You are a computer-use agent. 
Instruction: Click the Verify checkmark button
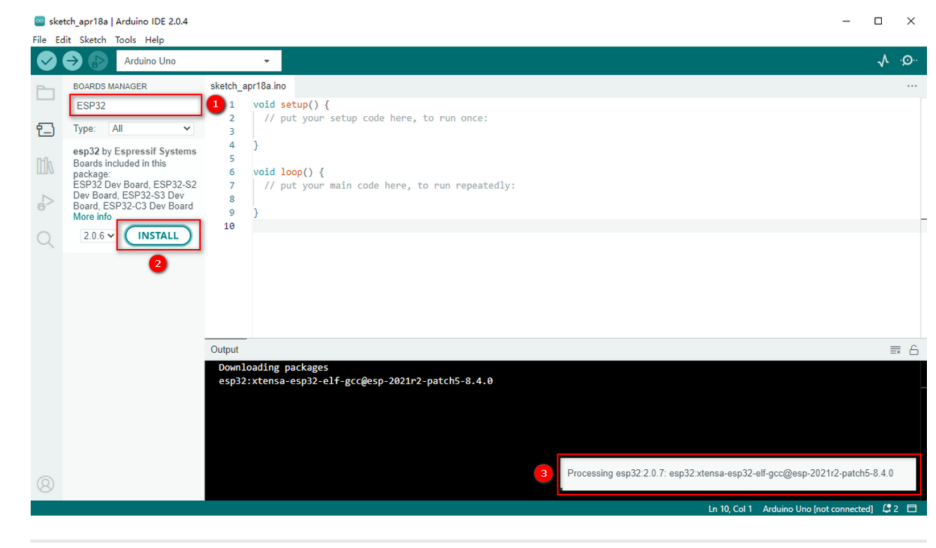[47, 61]
